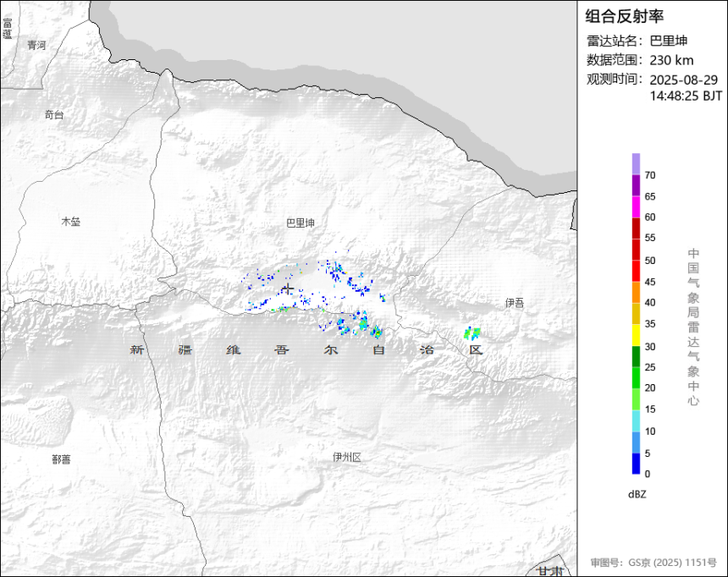Click the legend value 0
This screenshot has height=577, width=728.
648,474
